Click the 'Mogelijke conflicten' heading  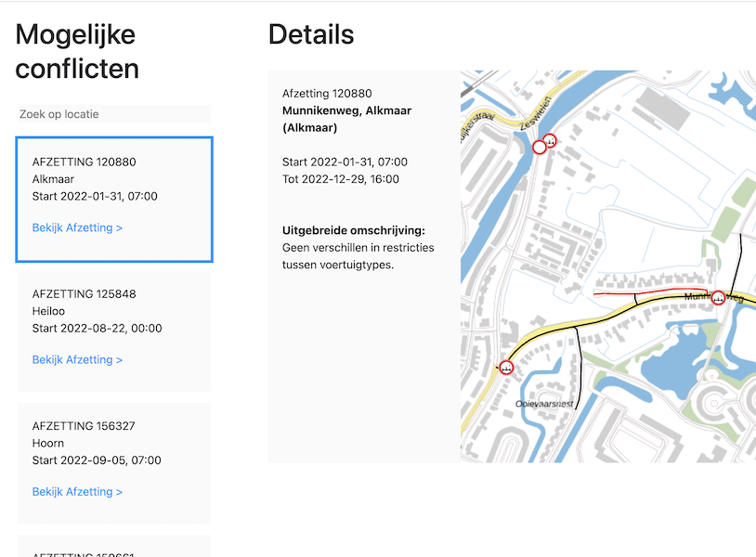pyautogui.click(x=77, y=52)
